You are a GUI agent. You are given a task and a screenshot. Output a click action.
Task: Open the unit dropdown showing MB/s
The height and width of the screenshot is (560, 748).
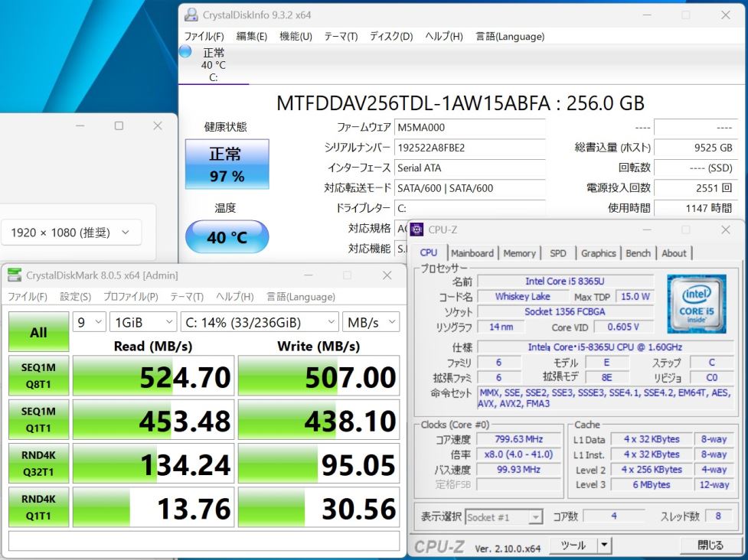[371, 322]
